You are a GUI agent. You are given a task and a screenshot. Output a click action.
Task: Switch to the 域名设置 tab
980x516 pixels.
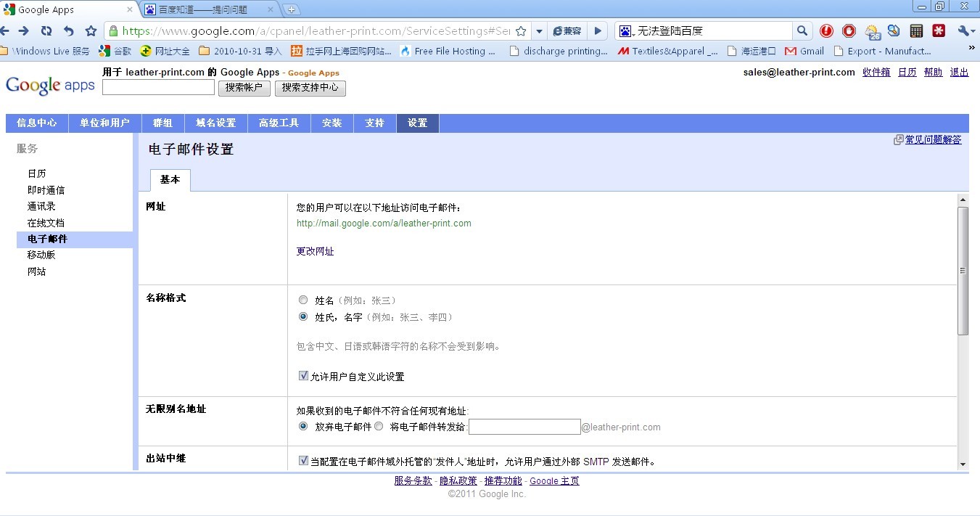click(x=215, y=123)
